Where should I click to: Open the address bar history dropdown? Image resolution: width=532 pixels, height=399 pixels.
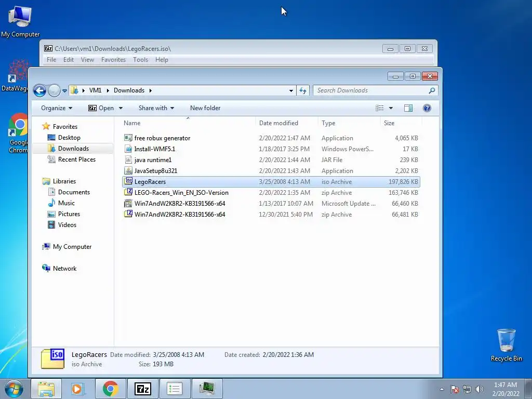[x=291, y=90]
